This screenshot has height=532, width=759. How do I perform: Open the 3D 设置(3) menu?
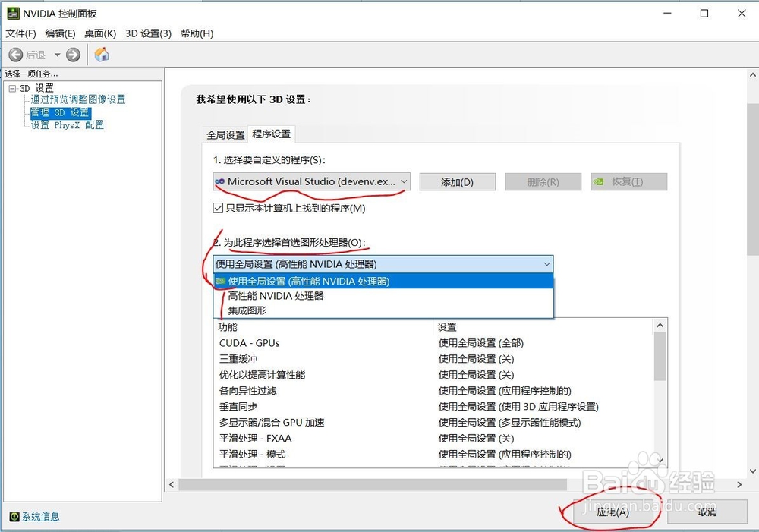[148, 33]
